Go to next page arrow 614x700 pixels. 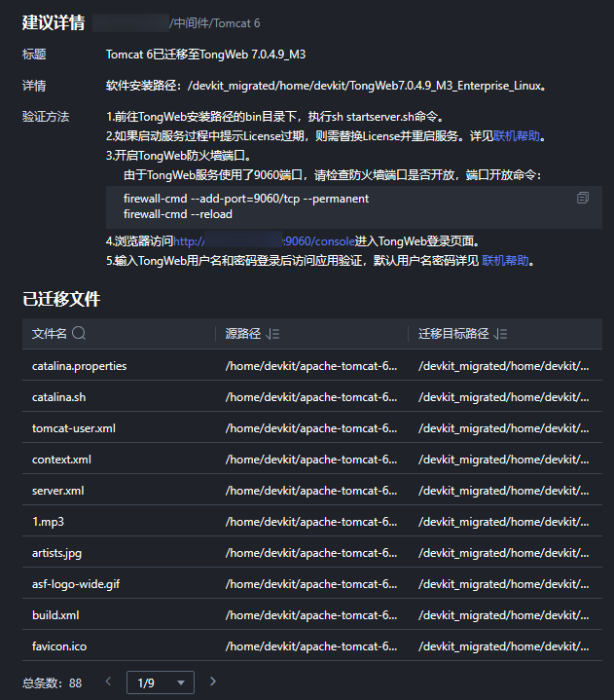213,682
